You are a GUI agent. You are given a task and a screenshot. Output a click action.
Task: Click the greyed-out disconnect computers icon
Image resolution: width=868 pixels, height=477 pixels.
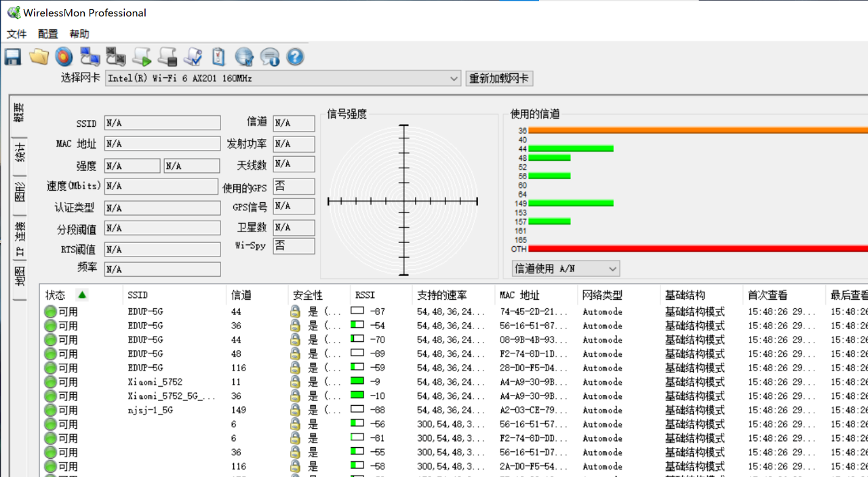[x=115, y=57]
